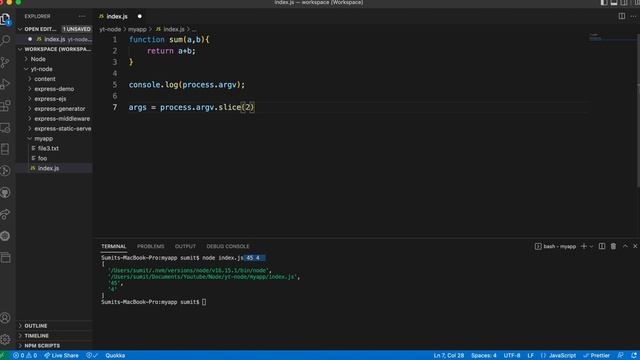Click the unsaved dot on index.js tab
Image resolution: width=640 pixels, height=360 pixels.
point(140,16)
